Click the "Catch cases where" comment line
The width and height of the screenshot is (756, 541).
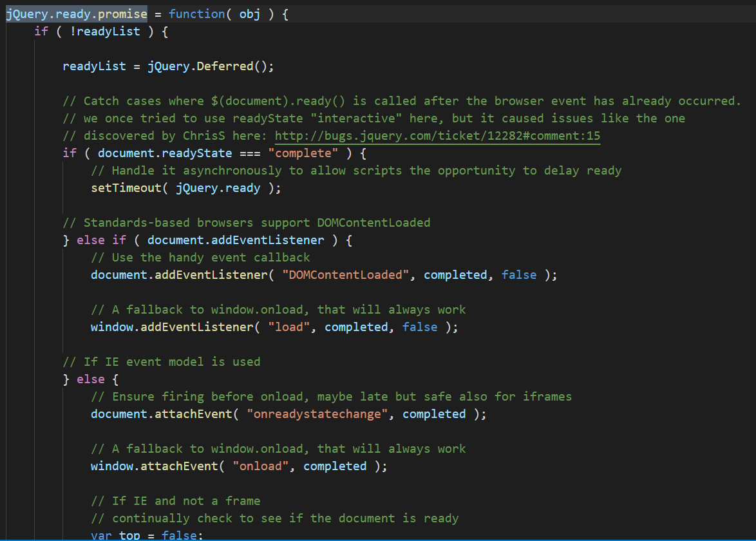click(402, 101)
